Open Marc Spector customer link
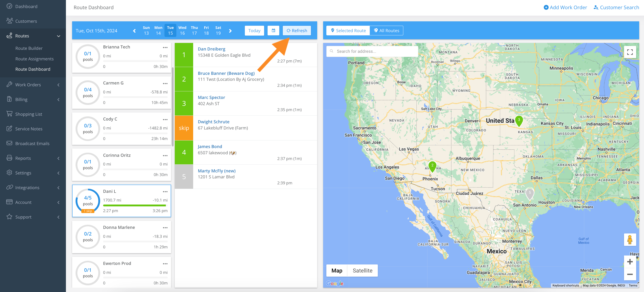The height and width of the screenshot is (292, 644). point(211,97)
